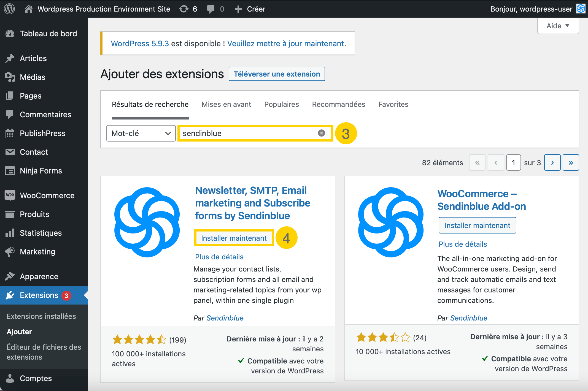The height and width of the screenshot is (391, 588).
Task: Switch to the Populaires tab
Action: [281, 104]
